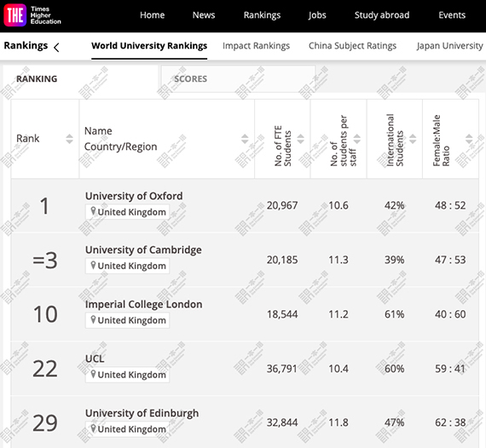
Task: Open the Events menu item
Action: [452, 14]
